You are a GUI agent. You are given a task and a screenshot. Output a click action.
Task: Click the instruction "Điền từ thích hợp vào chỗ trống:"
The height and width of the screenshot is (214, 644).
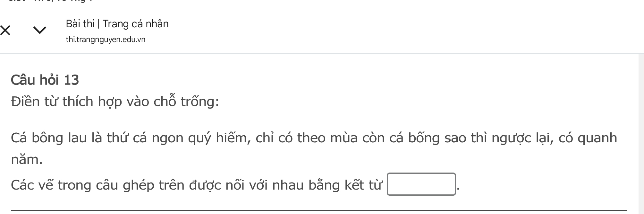(115, 102)
